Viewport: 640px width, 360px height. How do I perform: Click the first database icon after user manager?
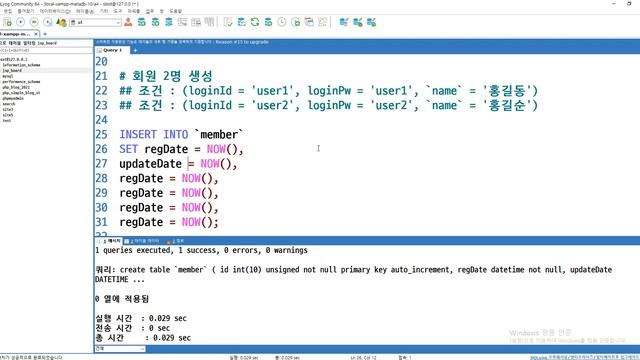142,22
